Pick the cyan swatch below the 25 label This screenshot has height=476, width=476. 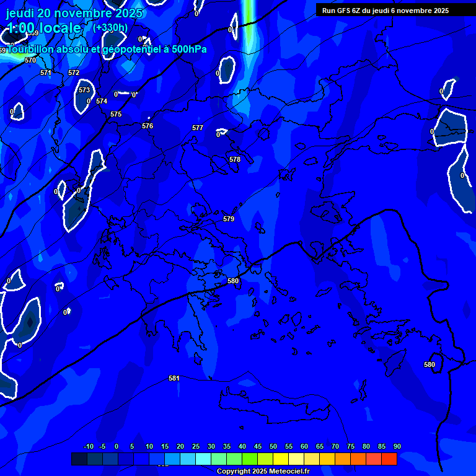pos(203,459)
